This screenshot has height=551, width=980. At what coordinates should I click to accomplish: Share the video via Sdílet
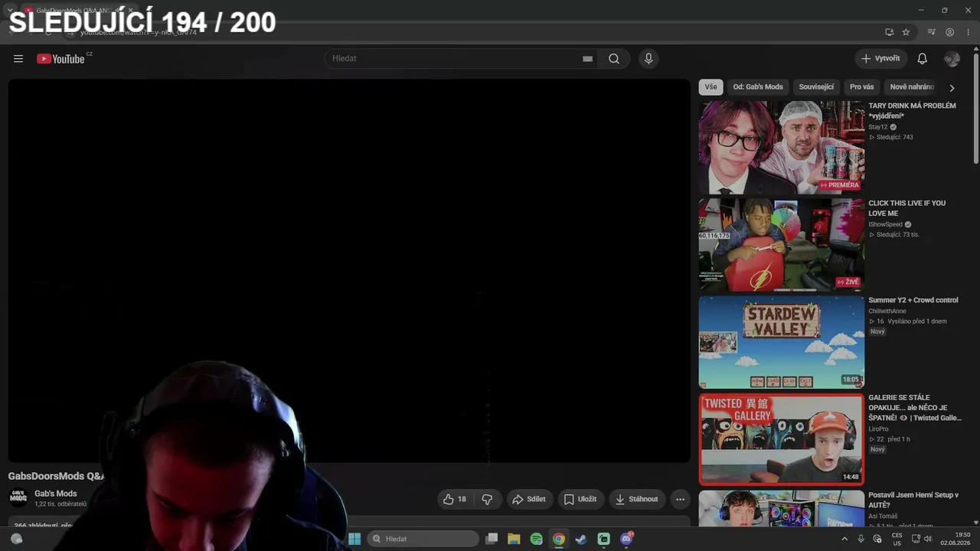(529, 499)
